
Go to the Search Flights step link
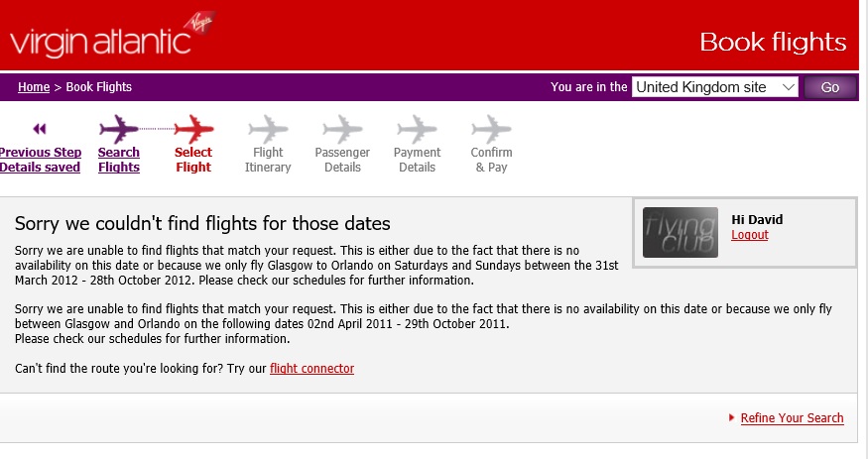[119, 160]
